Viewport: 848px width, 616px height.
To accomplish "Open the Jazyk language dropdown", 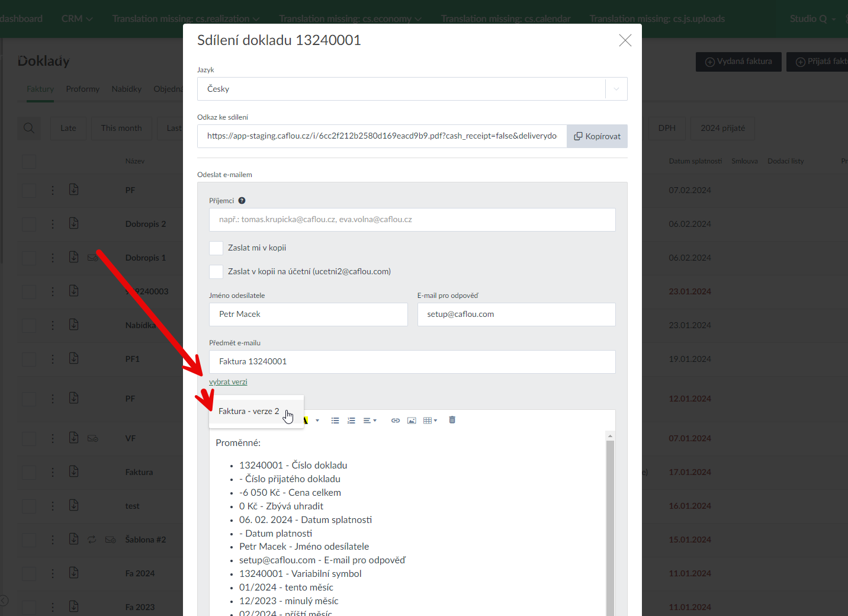I will [x=412, y=89].
